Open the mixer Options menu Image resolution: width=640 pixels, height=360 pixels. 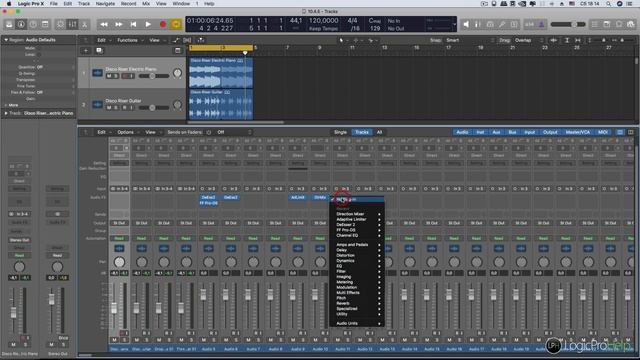pyautogui.click(x=127, y=132)
